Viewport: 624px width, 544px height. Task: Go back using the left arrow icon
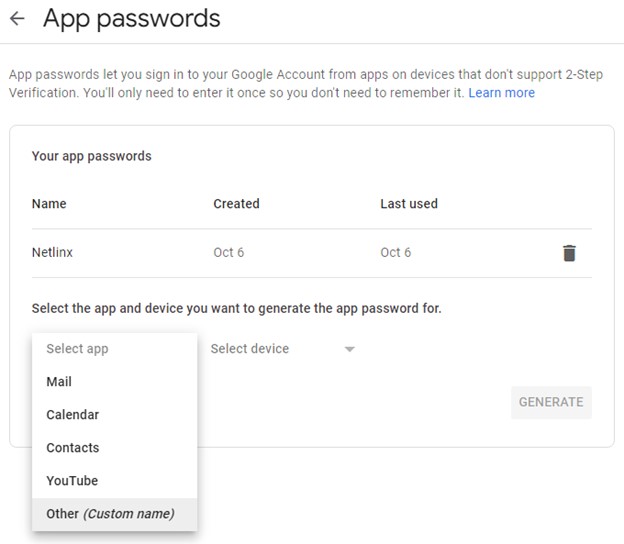(x=17, y=18)
